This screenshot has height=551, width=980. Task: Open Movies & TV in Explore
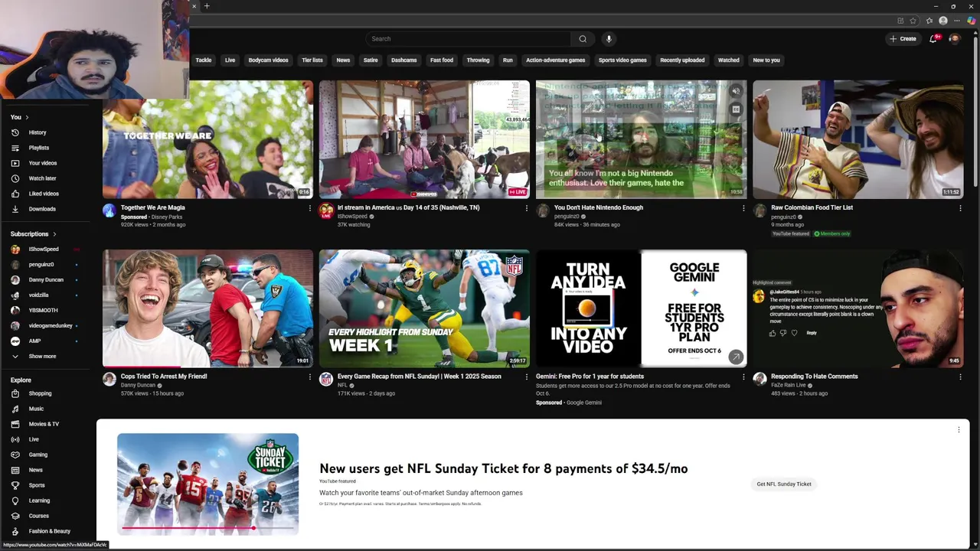tap(36, 424)
